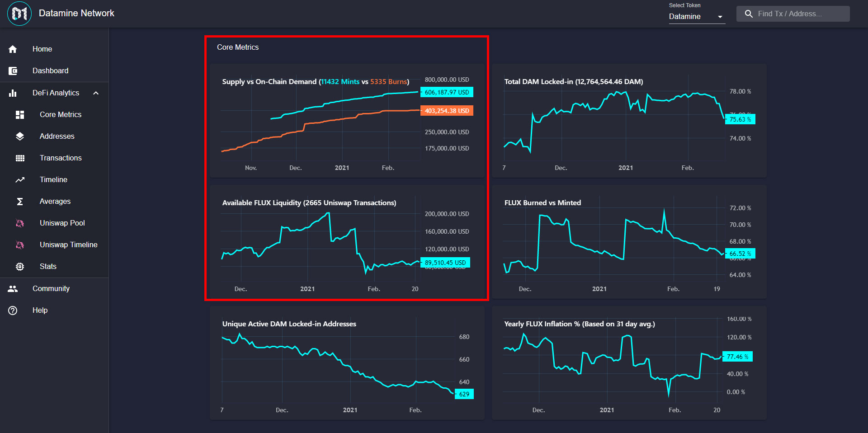The width and height of the screenshot is (868, 433).
Task: Click the Help question mark icon
Action: (13, 310)
